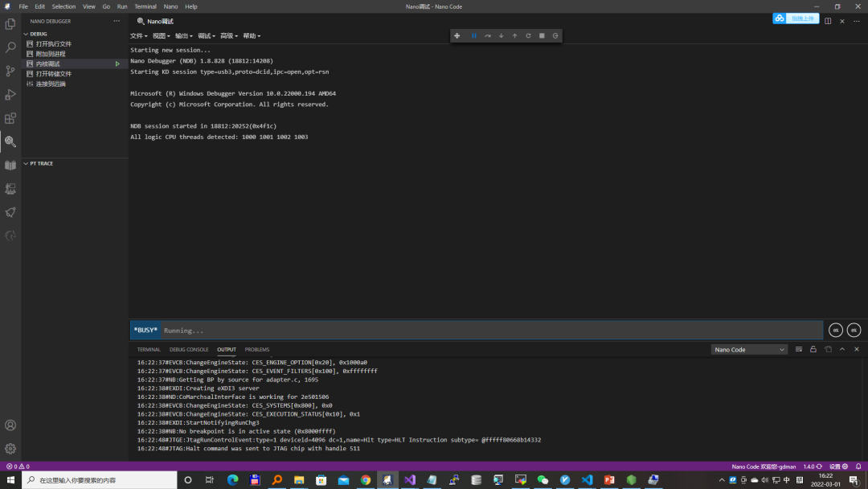The height and width of the screenshot is (489, 868).
Task: Click the second round button beside command input
Action: 854,330
